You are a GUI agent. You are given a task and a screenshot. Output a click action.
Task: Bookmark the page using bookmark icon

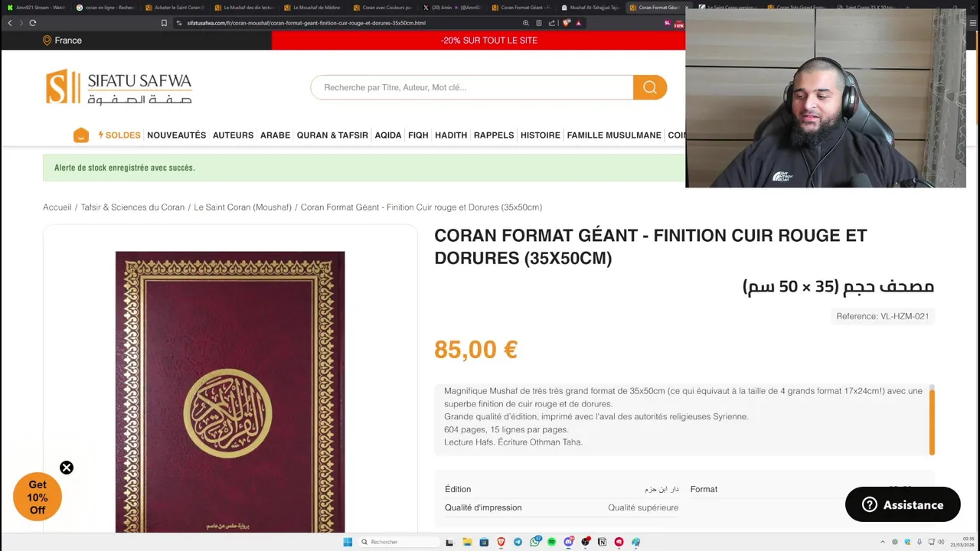[164, 23]
